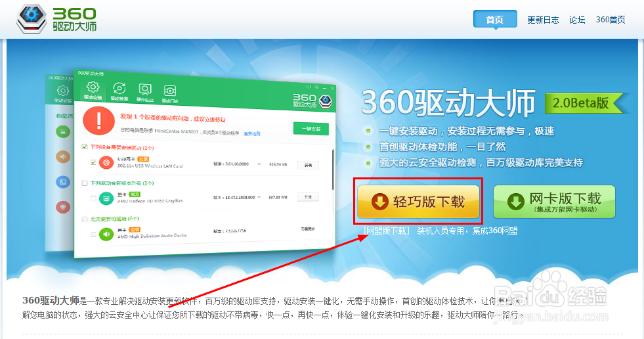644x339 pixels.
Task: Go to the 论坛 forum link
Action: pyautogui.click(x=577, y=20)
